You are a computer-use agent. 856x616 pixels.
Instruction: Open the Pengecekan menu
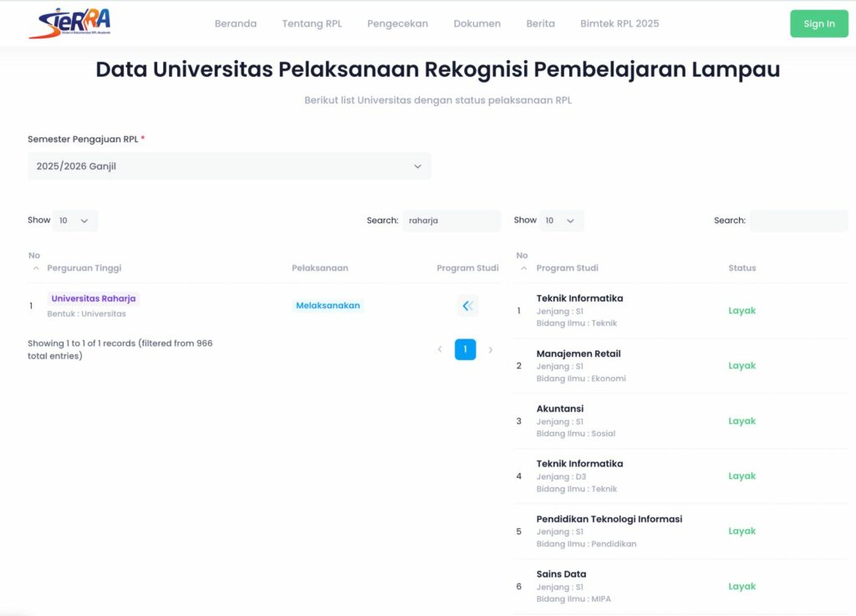pyautogui.click(x=397, y=23)
